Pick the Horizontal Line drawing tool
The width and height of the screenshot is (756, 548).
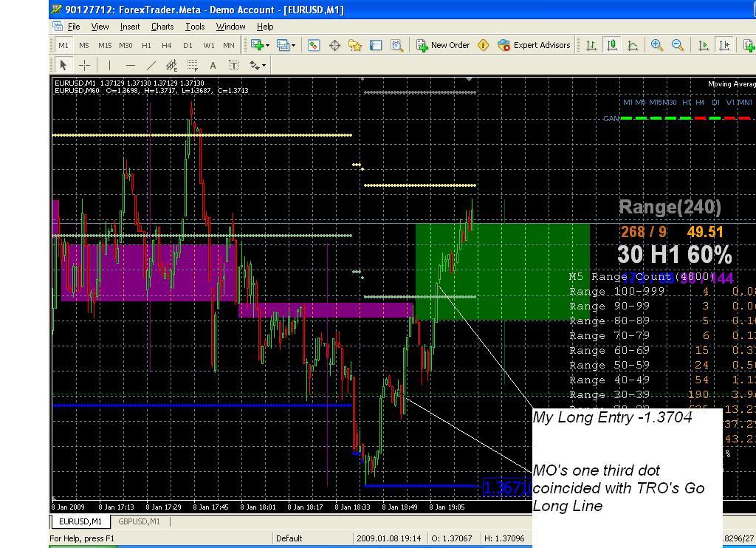130,65
